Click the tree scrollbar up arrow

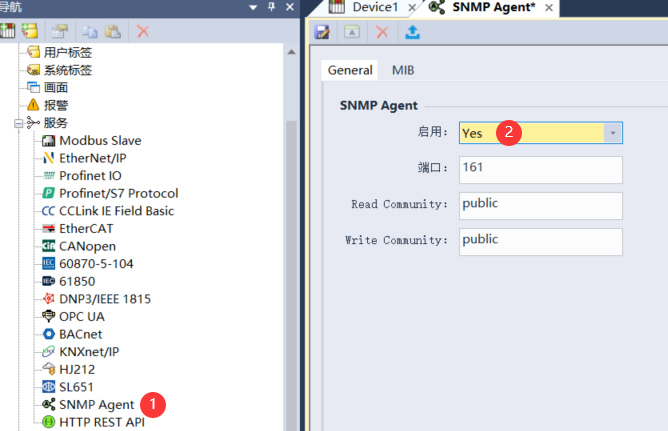pos(291,52)
